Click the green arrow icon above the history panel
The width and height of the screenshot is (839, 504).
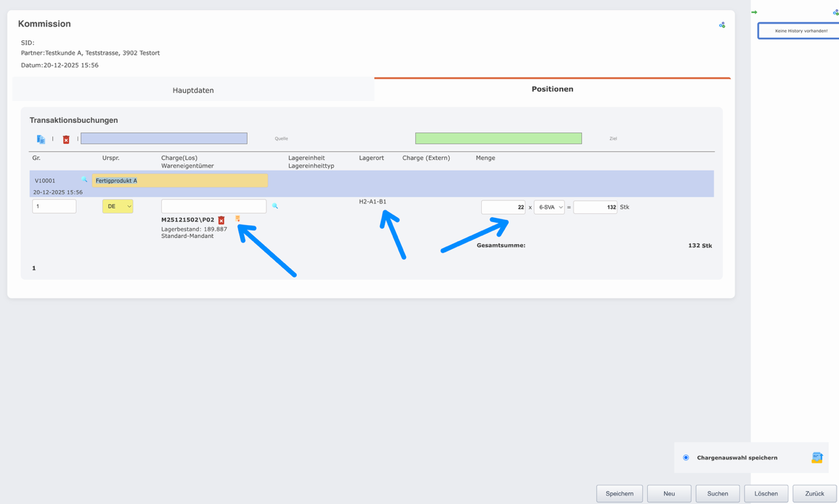coord(754,13)
